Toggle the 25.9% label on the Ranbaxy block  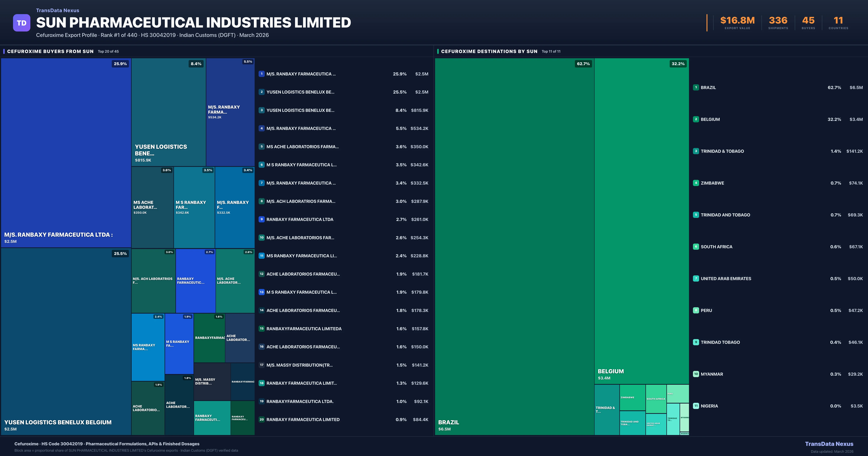[120, 63]
